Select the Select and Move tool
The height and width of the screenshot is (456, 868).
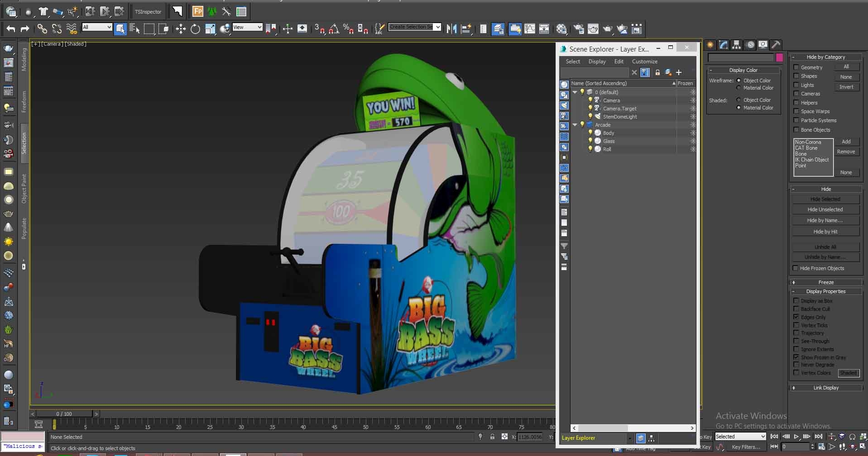[181, 28]
